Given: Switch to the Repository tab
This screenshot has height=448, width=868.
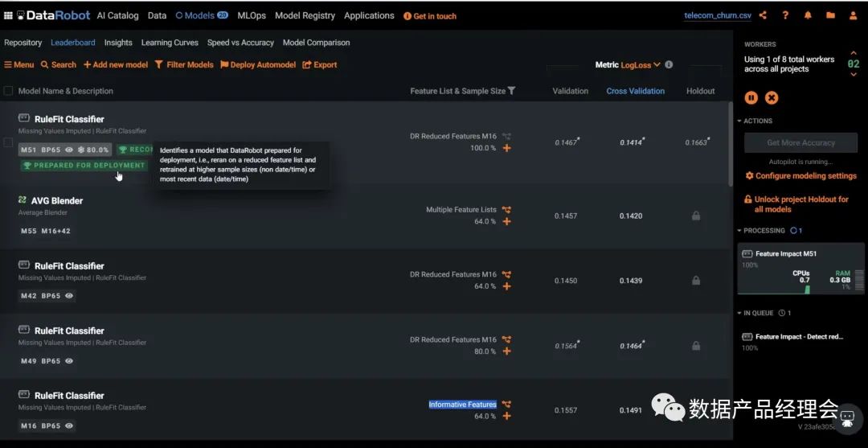Looking at the screenshot, I should tap(23, 43).
